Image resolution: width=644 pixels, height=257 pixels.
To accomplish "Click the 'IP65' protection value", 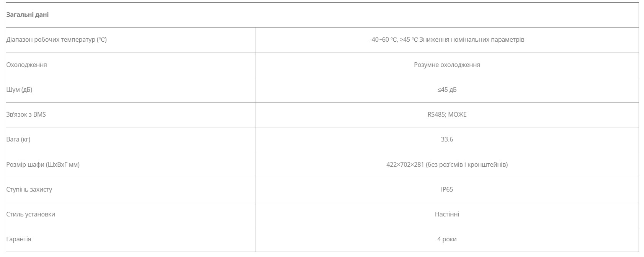I will [x=447, y=189].
